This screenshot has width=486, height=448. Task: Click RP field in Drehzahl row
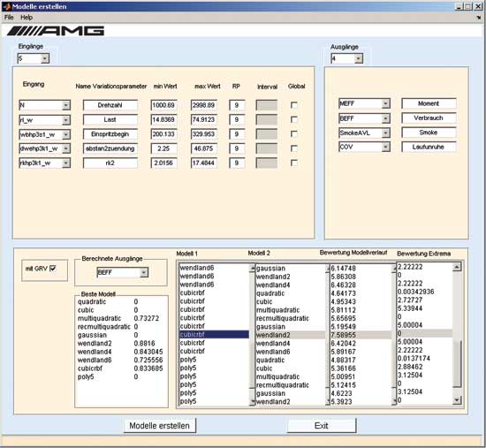tap(237, 105)
